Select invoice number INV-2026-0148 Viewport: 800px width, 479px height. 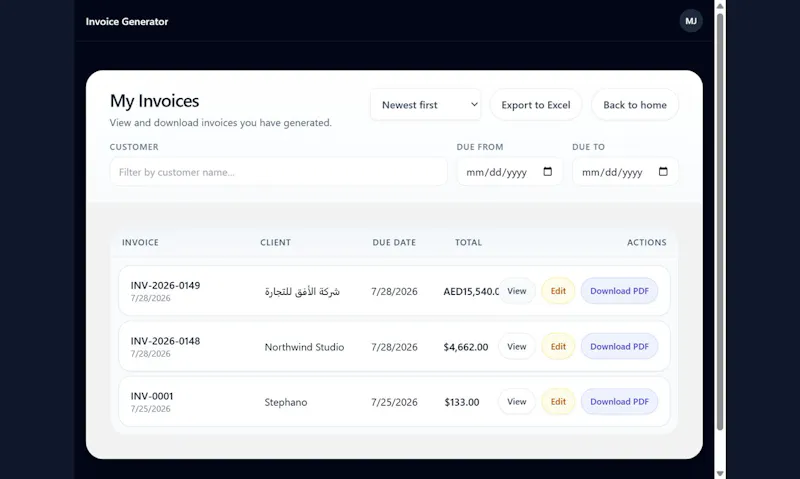[165, 341]
